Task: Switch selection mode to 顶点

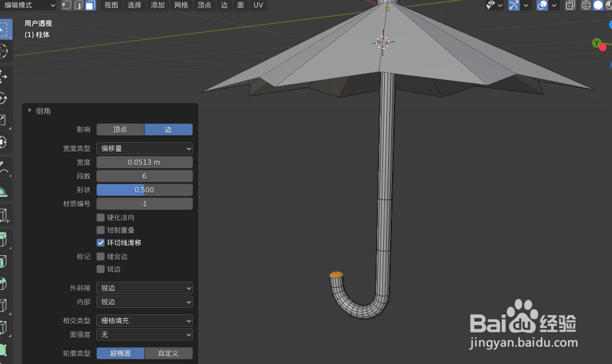Action: pyautogui.click(x=67, y=5)
